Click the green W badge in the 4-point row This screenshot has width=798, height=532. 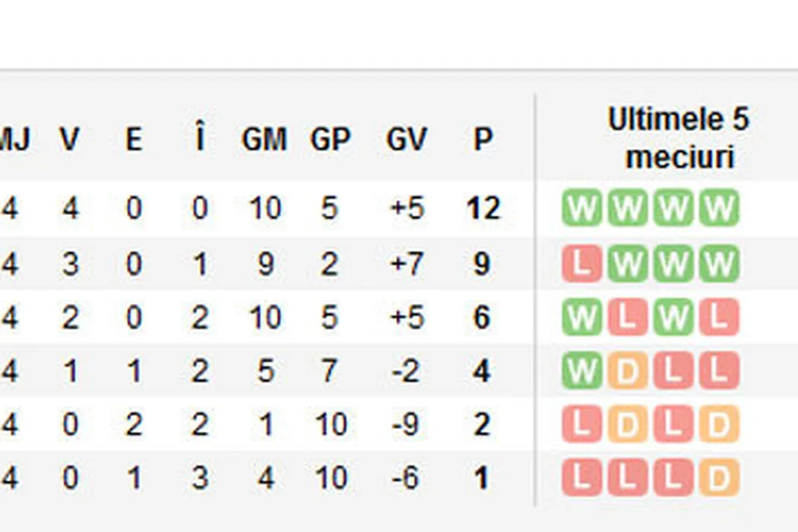(581, 372)
